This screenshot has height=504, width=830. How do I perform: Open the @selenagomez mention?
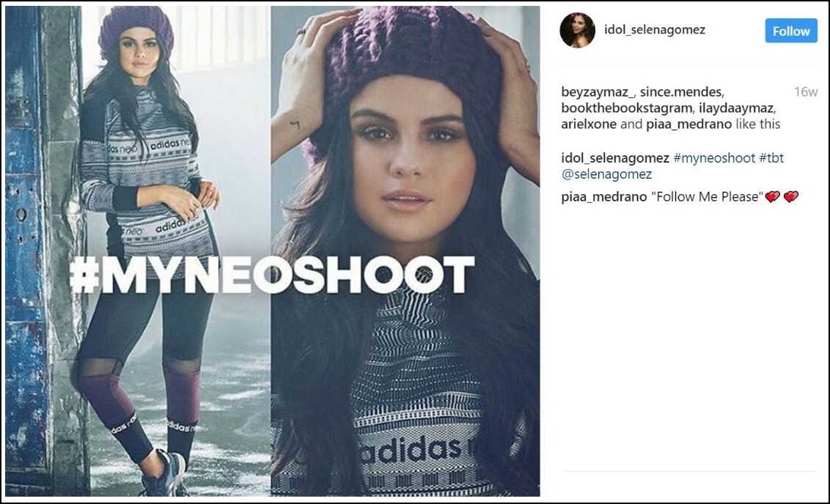[x=606, y=174]
